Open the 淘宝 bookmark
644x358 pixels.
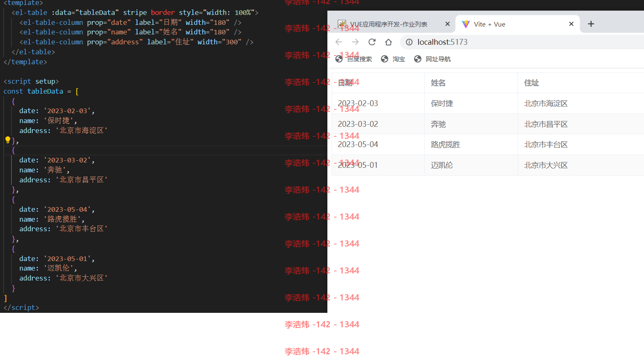click(393, 59)
